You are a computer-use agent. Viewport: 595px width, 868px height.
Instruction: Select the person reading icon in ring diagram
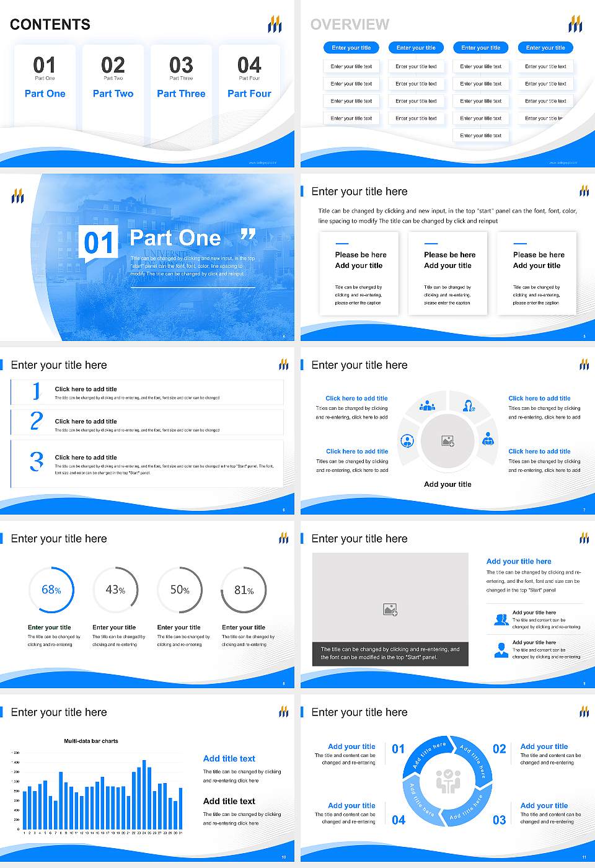coord(488,438)
